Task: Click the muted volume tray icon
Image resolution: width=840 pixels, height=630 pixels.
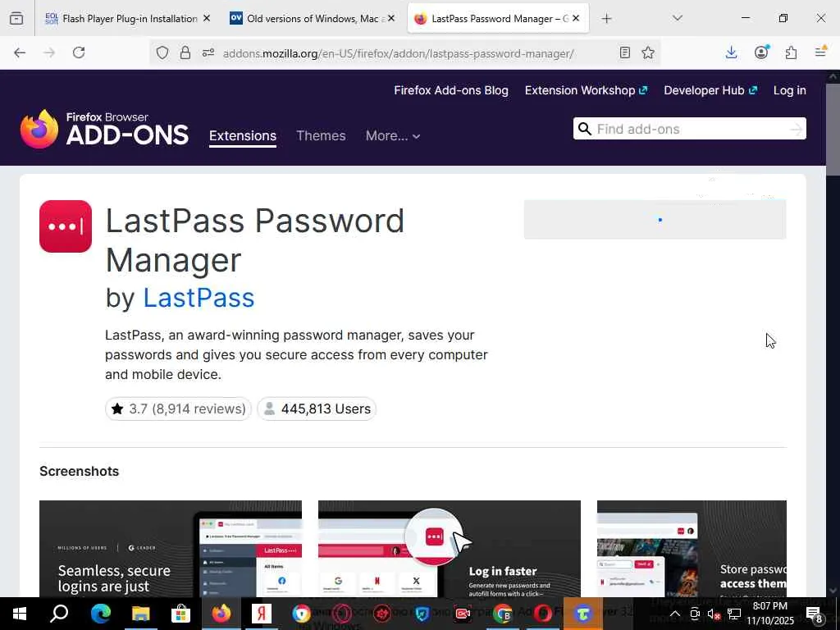Action: tap(714, 614)
